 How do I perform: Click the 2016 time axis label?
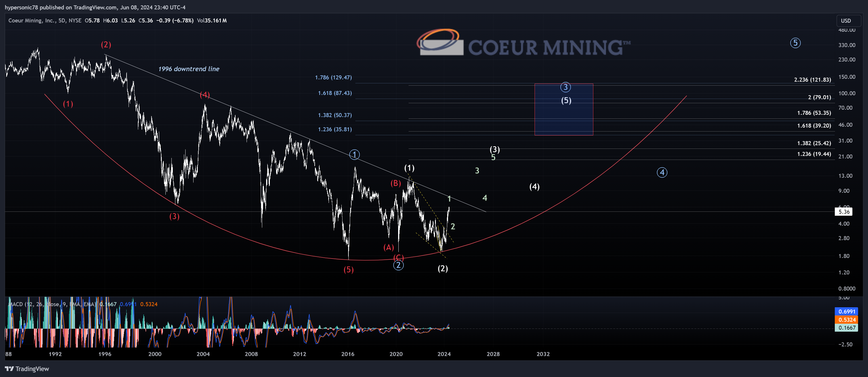pos(348,354)
